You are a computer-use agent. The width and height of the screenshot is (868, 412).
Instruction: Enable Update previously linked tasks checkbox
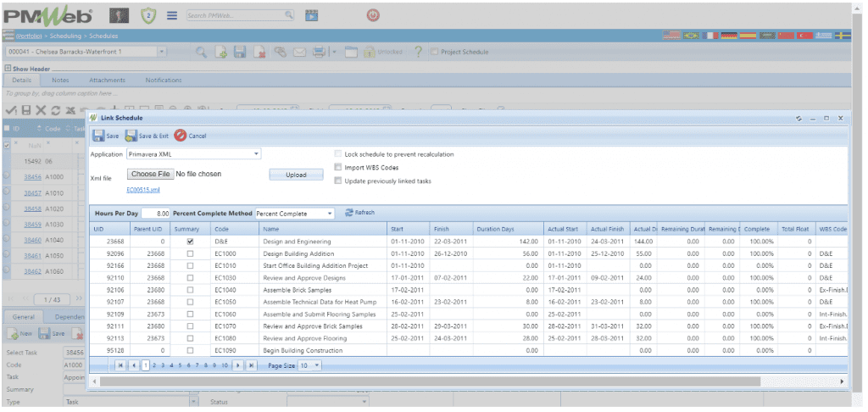click(338, 181)
